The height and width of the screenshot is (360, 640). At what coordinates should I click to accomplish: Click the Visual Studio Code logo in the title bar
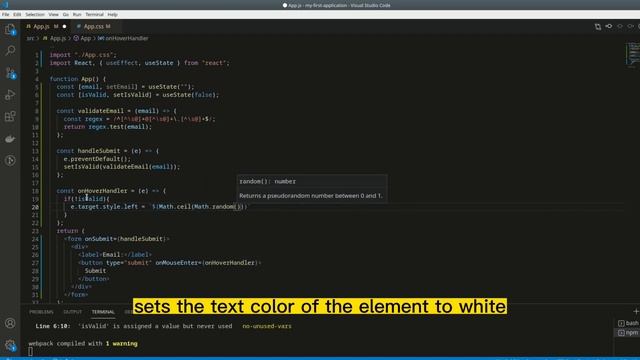[5, 4]
